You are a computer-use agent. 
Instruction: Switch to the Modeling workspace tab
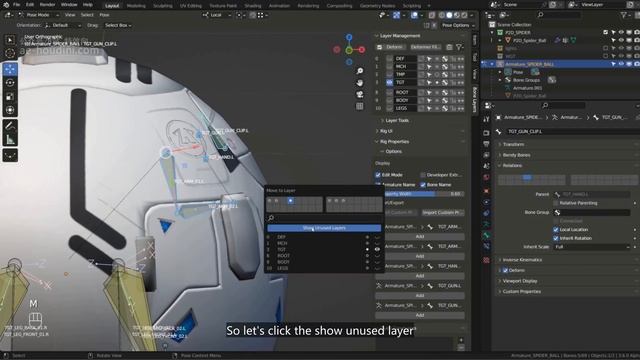(x=136, y=6)
